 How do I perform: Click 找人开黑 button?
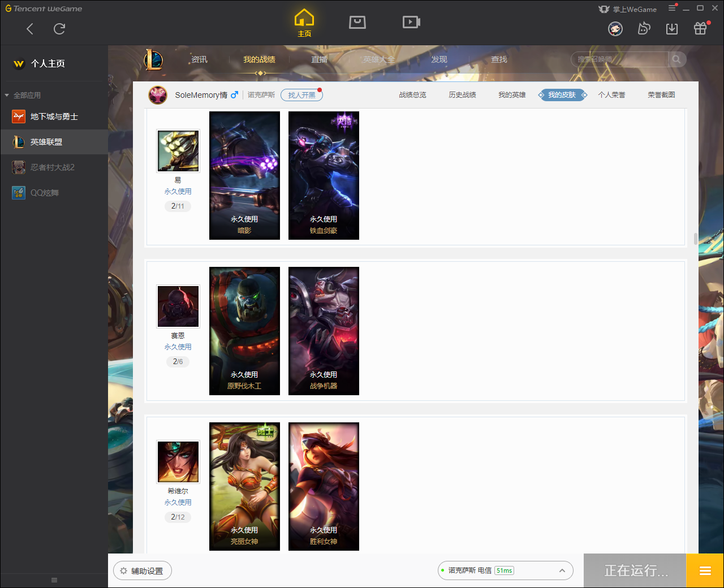point(301,95)
